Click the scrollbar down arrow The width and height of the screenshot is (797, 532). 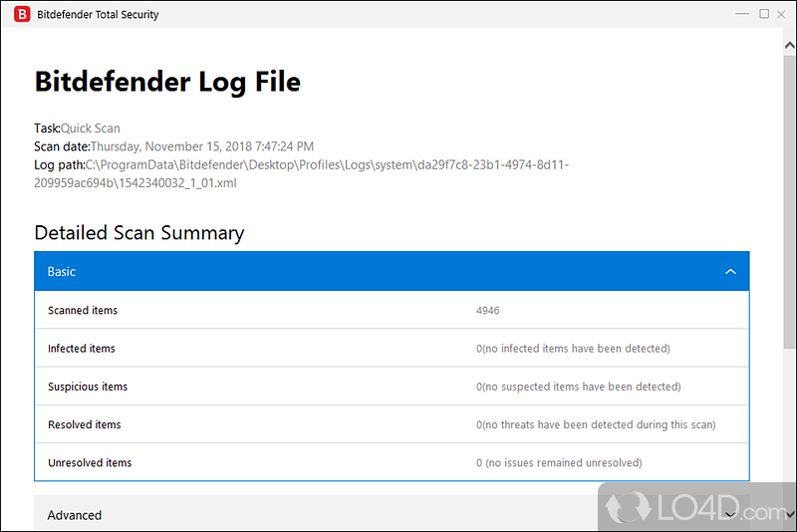pyautogui.click(x=789, y=515)
